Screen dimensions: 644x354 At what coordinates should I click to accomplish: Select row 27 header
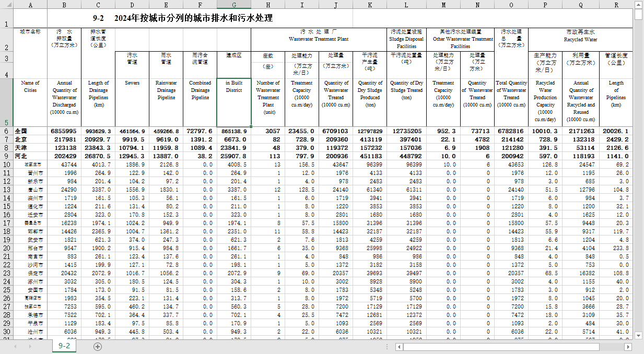[6, 306]
